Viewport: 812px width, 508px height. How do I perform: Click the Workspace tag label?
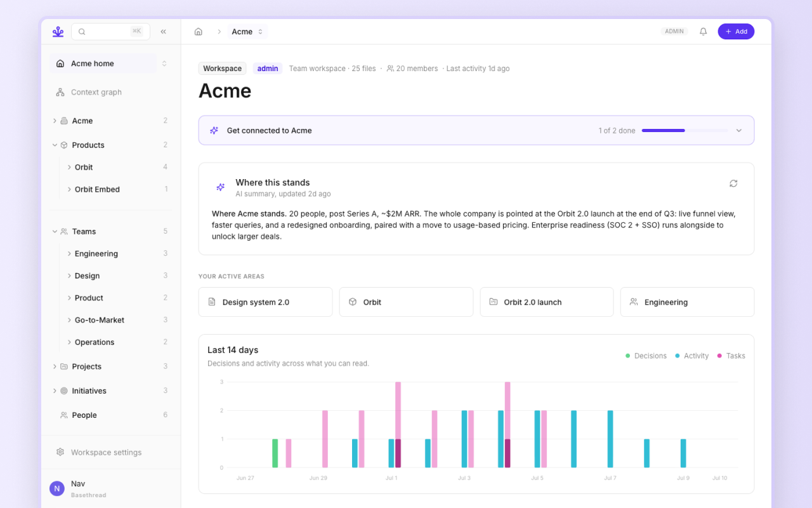click(x=222, y=69)
